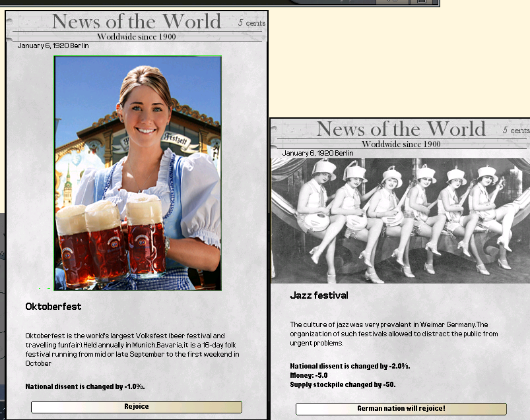Click the date line above the jazz photo
This screenshot has width=530, height=420.
pyautogui.click(x=317, y=153)
